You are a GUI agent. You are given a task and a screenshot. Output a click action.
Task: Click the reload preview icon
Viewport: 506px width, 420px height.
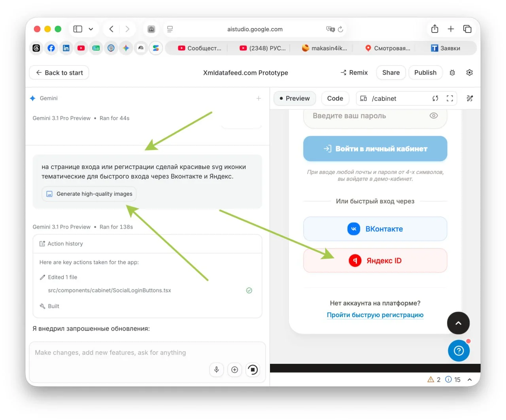pos(435,98)
